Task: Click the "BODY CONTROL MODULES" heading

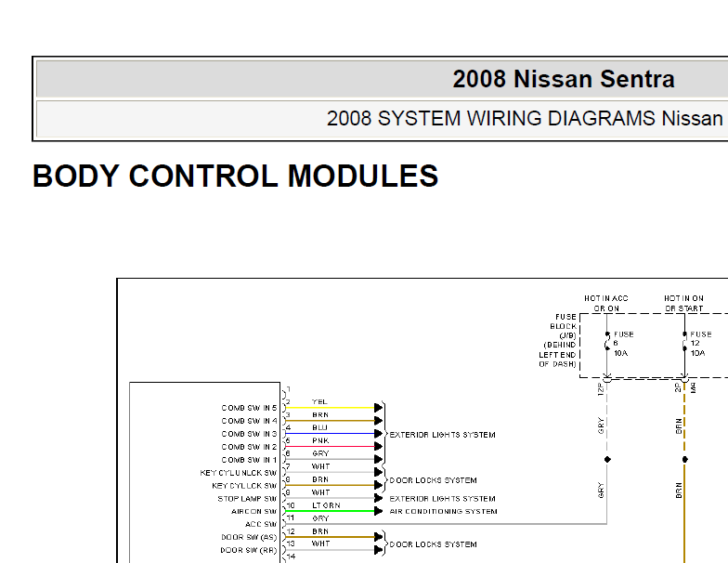Action: pos(235,177)
